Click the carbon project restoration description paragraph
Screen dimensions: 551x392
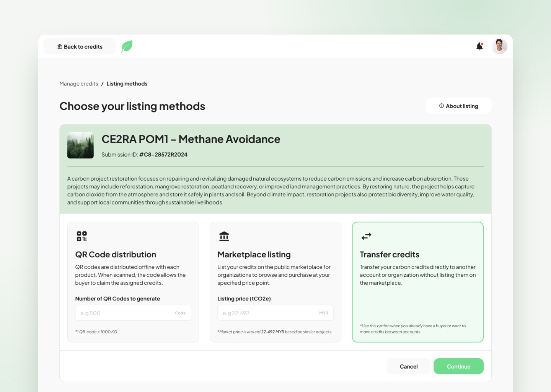[x=272, y=191]
